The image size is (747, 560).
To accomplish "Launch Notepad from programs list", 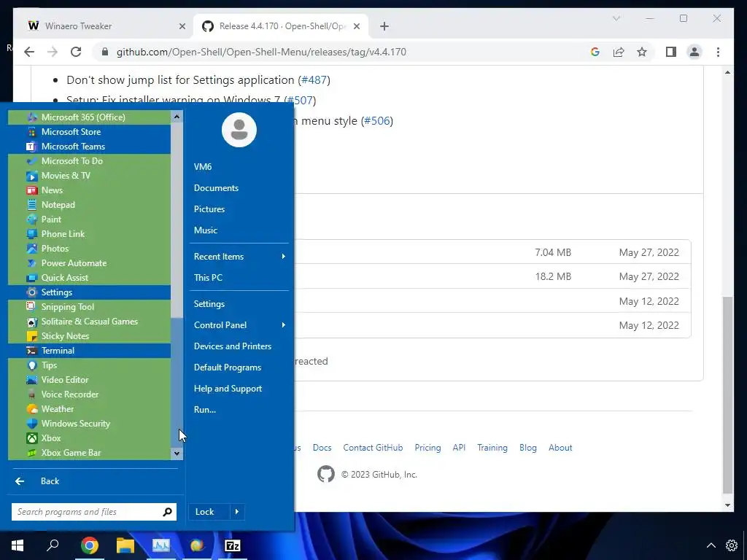I will click(x=89, y=205).
